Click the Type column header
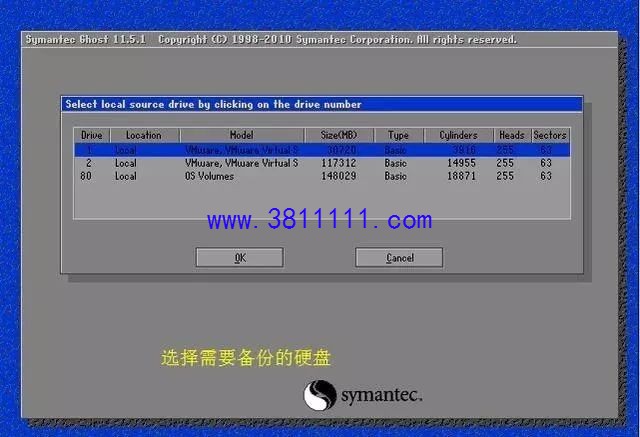Image resolution: width=640 pixels, height=437 pixels. click(x=399, y=135)
